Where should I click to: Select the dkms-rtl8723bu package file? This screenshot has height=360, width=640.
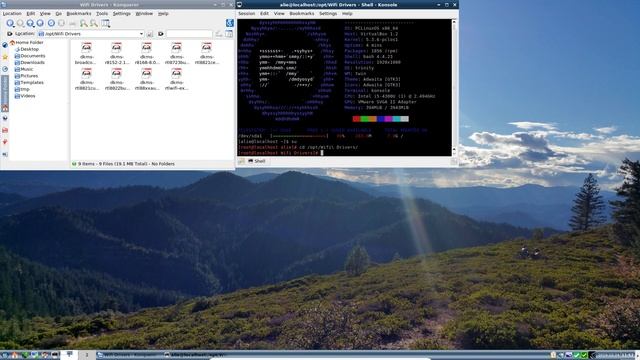point(176,54)
